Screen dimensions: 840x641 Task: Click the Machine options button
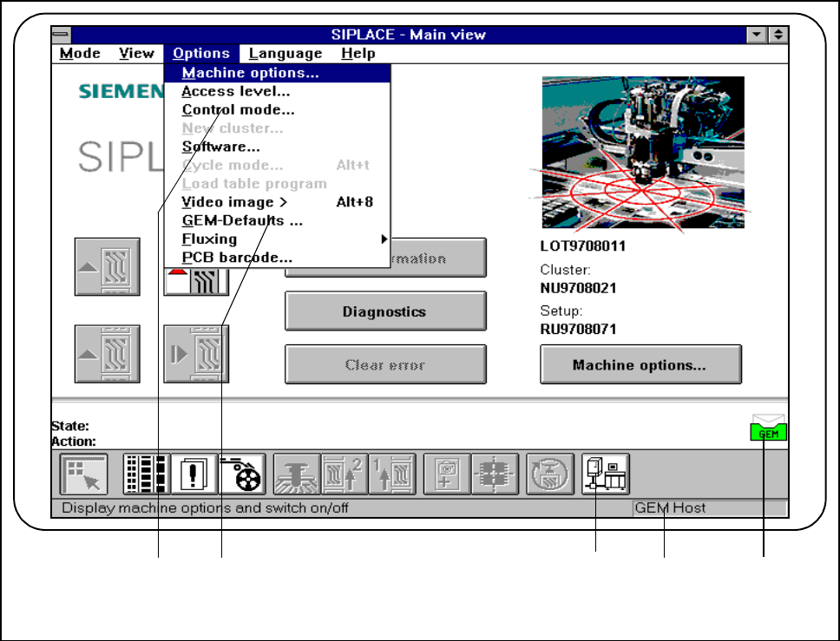click(x=640, y=365)
